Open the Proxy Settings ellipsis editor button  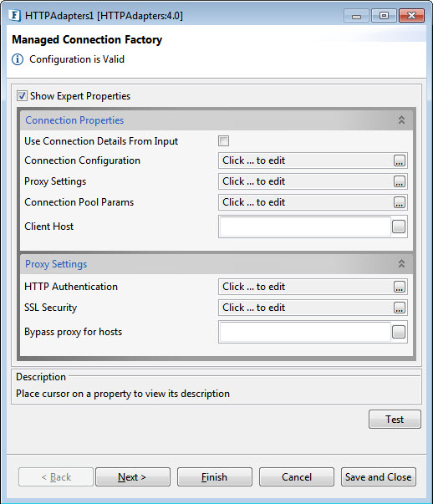coord(400,181)
